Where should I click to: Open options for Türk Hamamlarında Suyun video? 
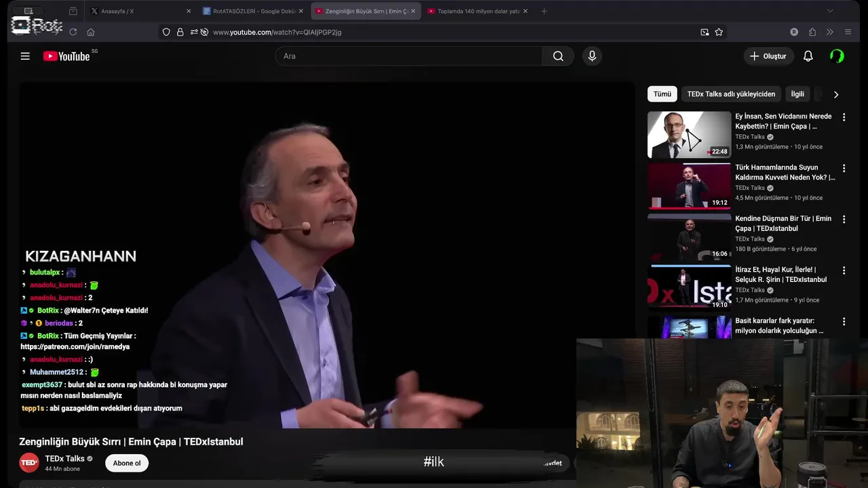coord(844,168)
